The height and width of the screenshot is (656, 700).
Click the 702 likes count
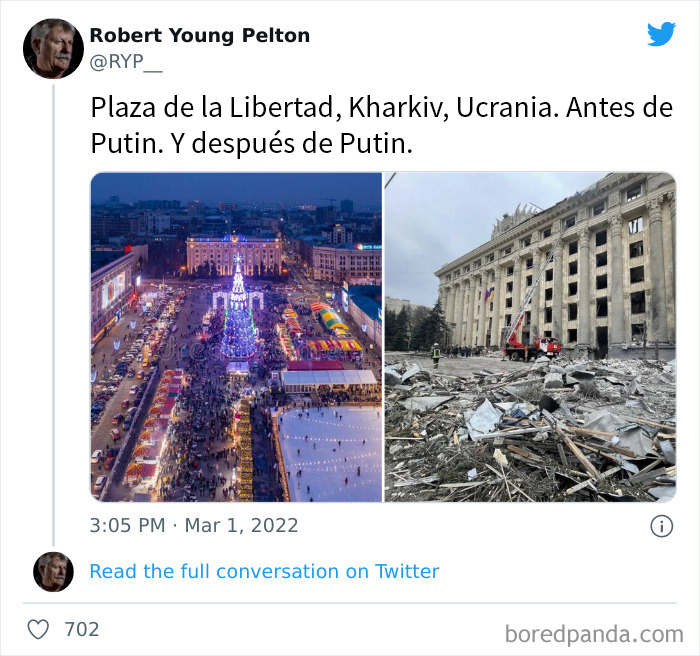pos(82,629)
